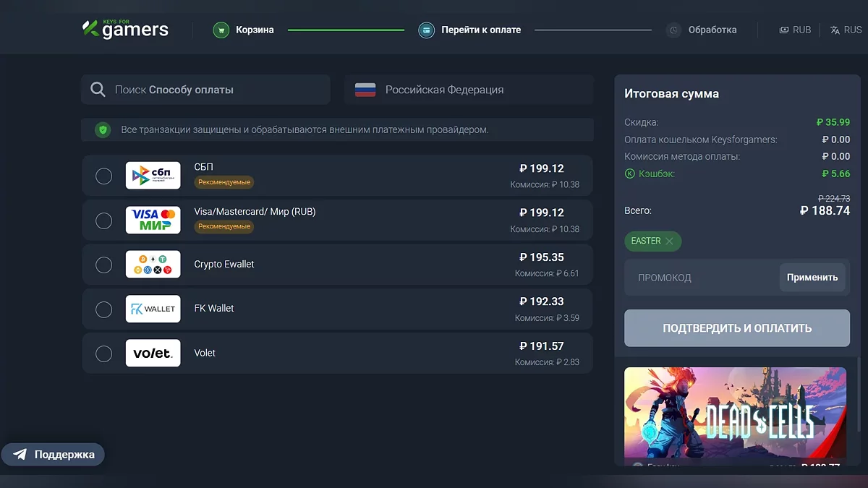Select the СБП payment radio button
This screenshot has width=868, height=488.
pos(103,175)
